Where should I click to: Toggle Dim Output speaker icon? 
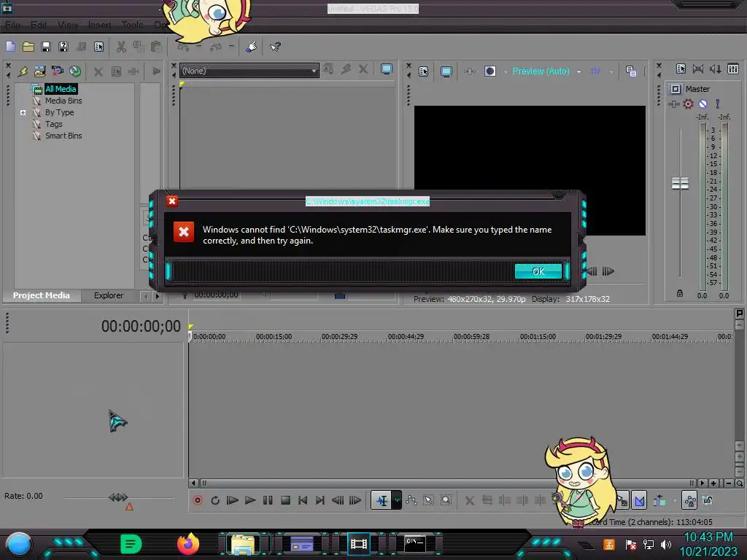[x=716, y=69]
